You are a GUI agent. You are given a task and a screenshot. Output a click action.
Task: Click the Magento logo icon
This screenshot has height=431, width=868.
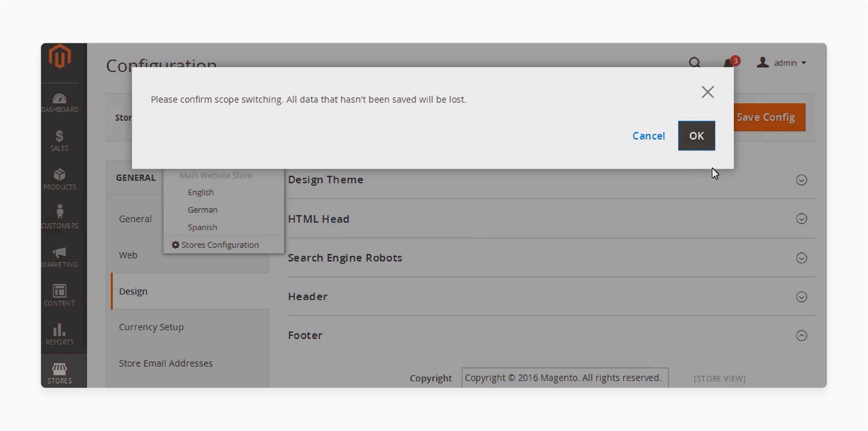coord(60,56)
